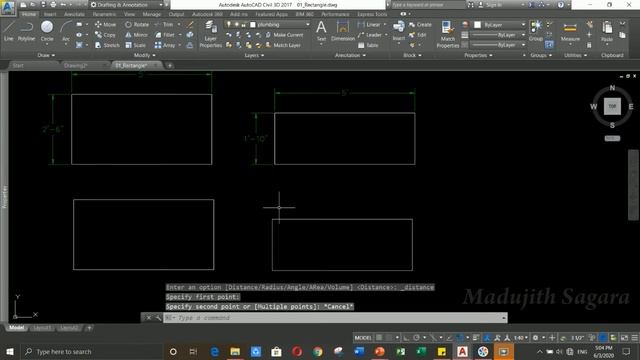640x360 pixels.
Task: Select the Circle tool
Action: coord(47,31)
